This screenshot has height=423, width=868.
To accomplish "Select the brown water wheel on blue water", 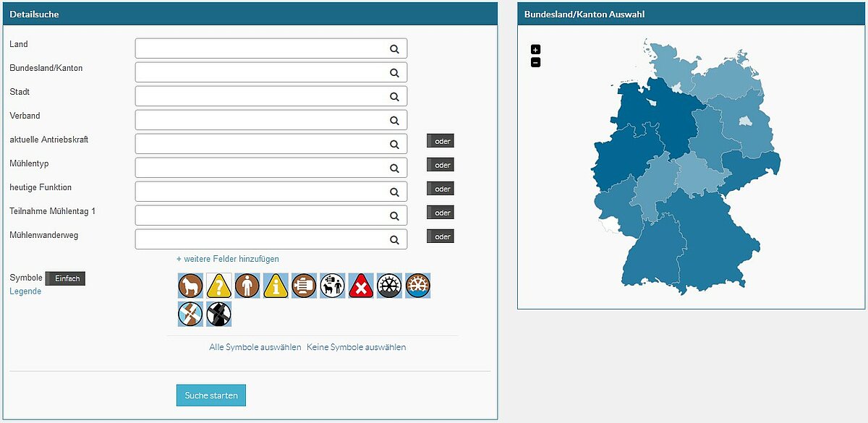I will [x=418, y=286].
